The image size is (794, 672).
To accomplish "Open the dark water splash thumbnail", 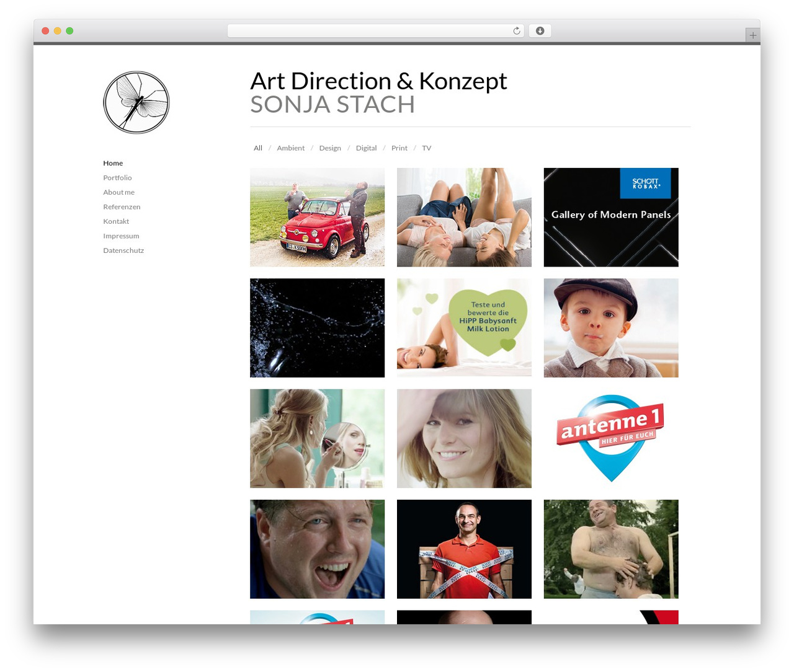I will [x=317, y=328].
